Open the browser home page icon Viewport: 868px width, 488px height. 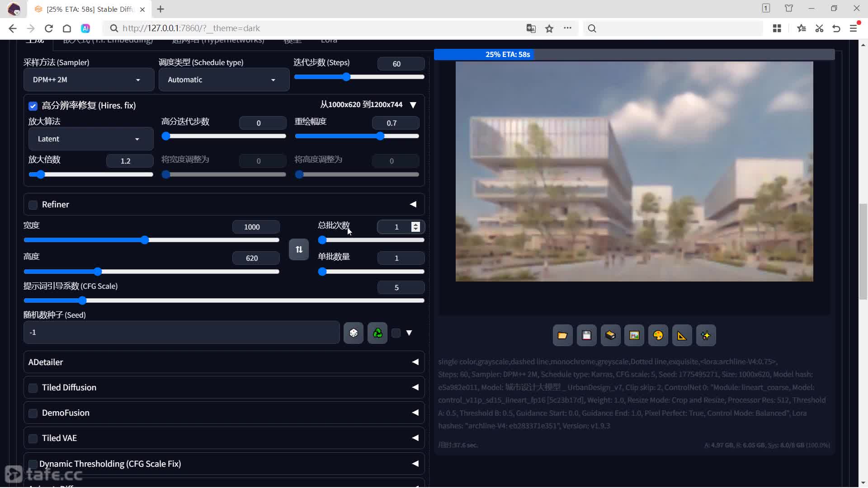click(67, 28)
